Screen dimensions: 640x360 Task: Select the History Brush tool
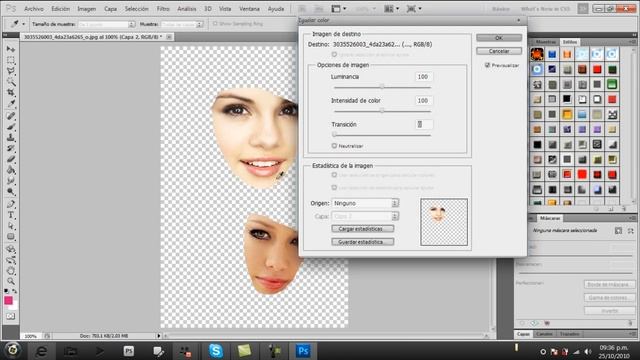pyautogui.click(x=11, y=149)
